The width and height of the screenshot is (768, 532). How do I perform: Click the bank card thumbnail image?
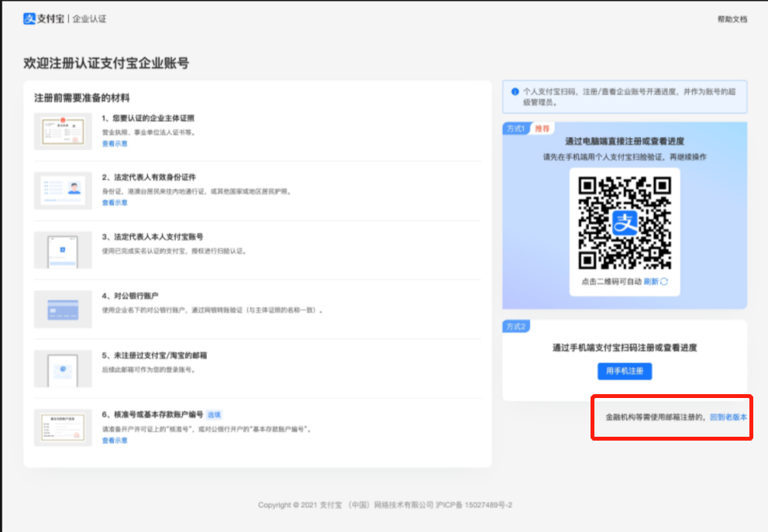coord(63,309)
